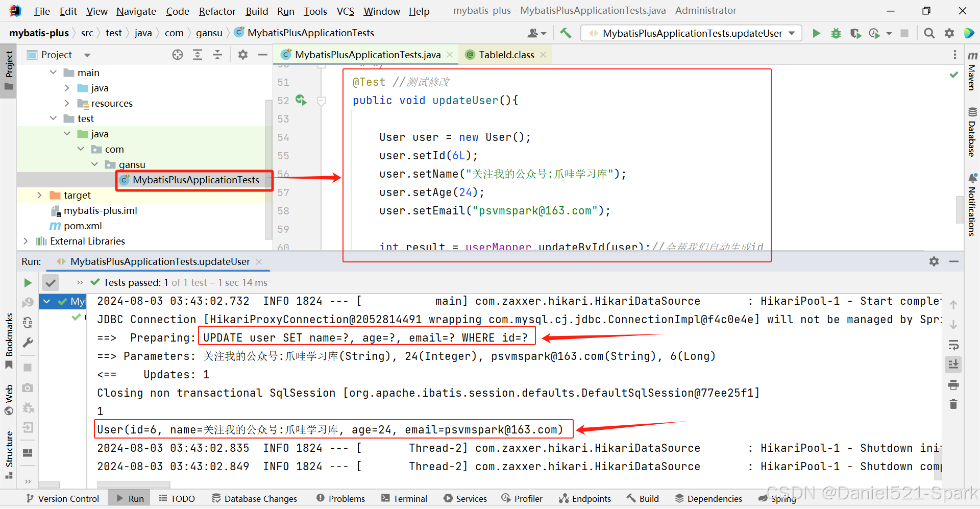
Task: Toggle the Bookmarks tool window
Action: pos(9,341)
